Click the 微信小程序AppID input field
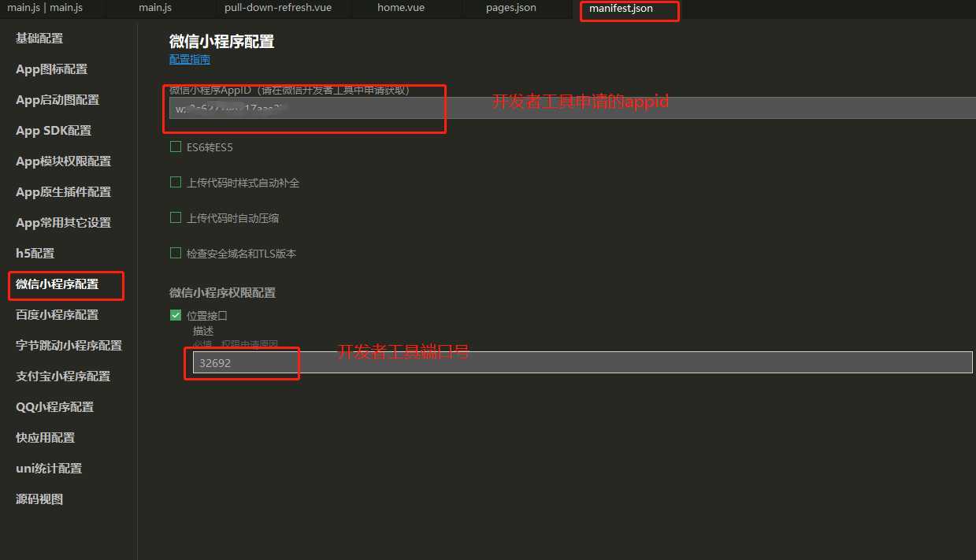Image resolution: width=976 pixels, height=560 pixels. (x=572, y=108)
